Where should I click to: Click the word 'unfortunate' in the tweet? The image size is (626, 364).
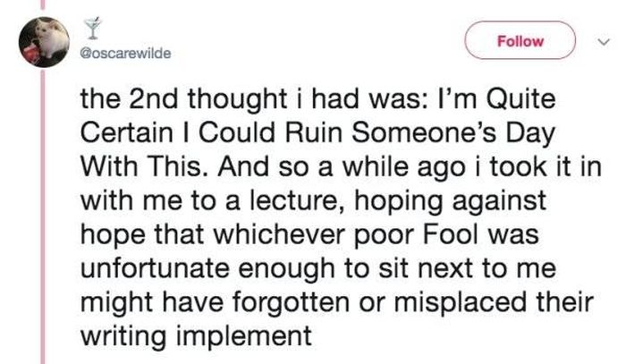pos(155,267)
